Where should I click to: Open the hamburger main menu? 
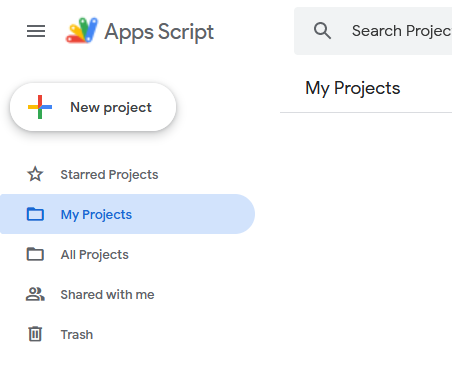[36, 31]
